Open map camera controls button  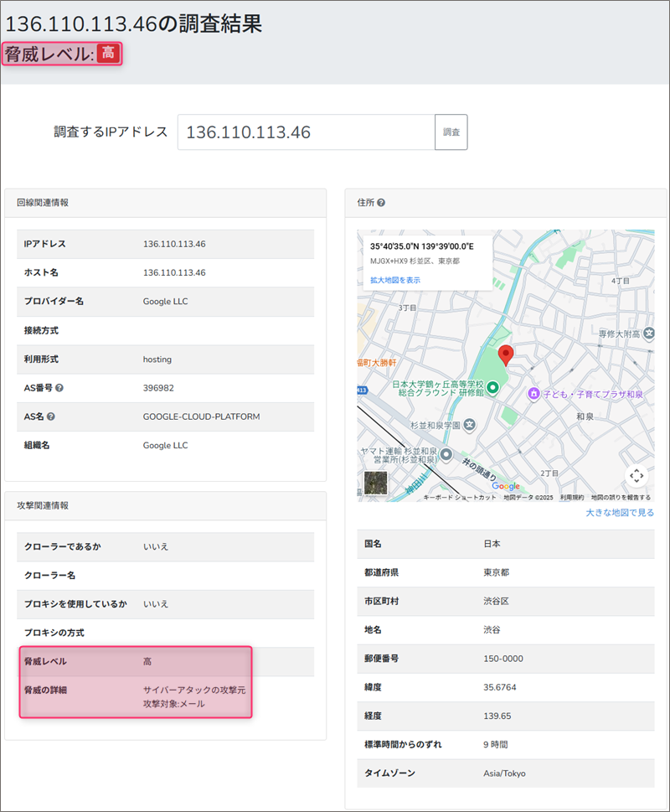[636, 476]
